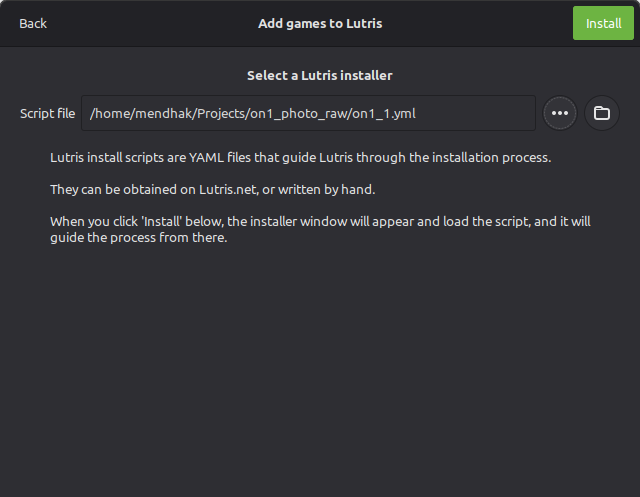Click the 'Select a Lutris installer' heading
The image size is (640, 497).
tap(320, 75)
